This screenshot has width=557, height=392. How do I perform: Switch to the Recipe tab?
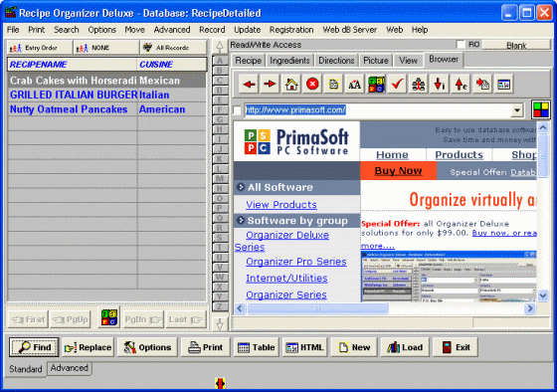[249, 61]
